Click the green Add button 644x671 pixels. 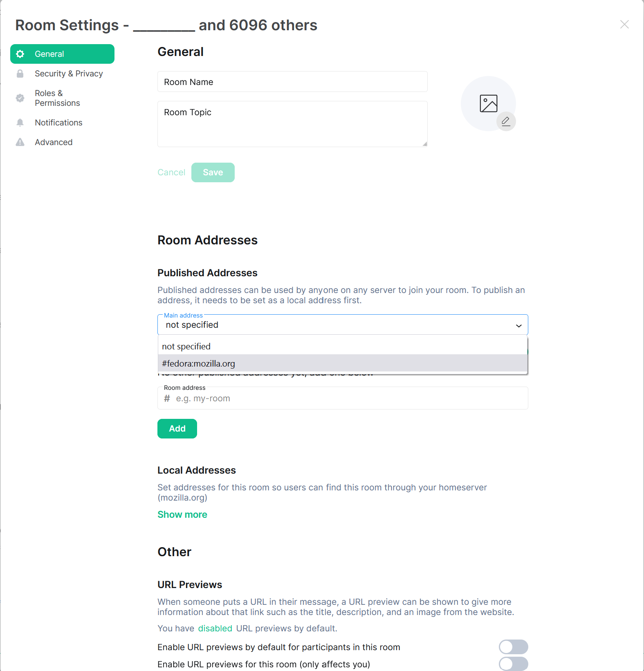coord(177,429)
